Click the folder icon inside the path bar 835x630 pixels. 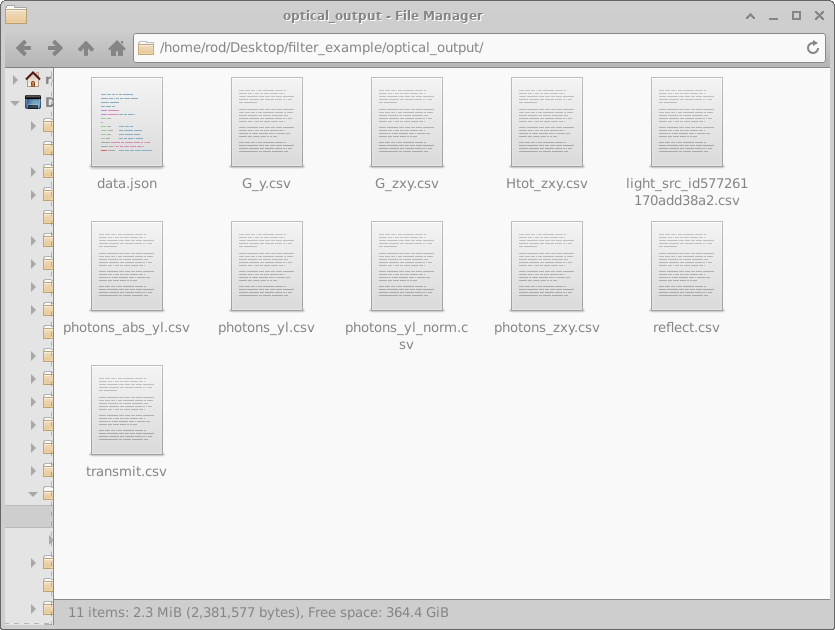click(147, 47)
